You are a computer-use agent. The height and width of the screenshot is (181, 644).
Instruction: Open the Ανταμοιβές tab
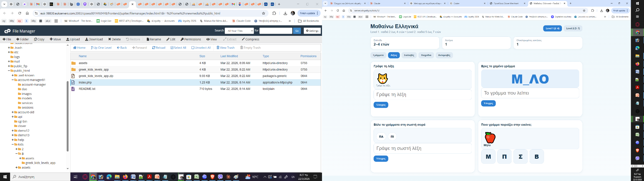(x=444, y=55)
